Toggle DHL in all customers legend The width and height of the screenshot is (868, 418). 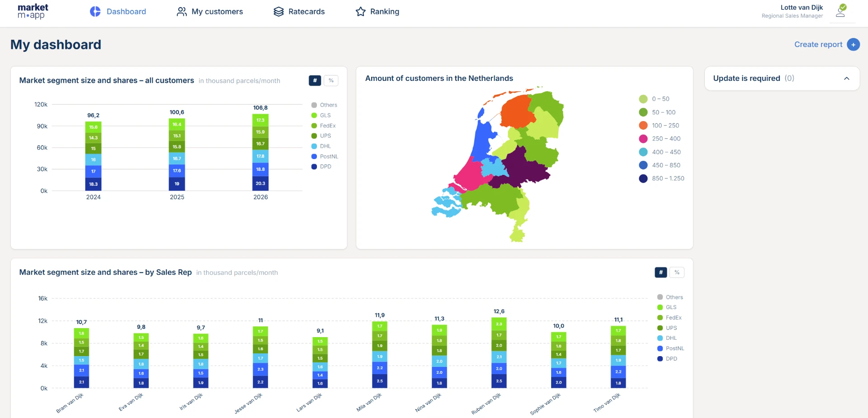coord(321,146)
